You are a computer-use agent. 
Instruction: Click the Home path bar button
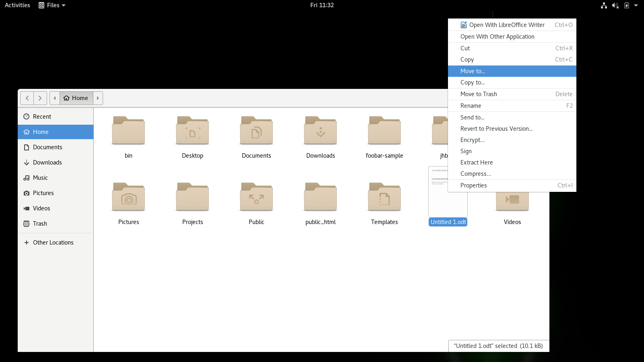[76, 98]
